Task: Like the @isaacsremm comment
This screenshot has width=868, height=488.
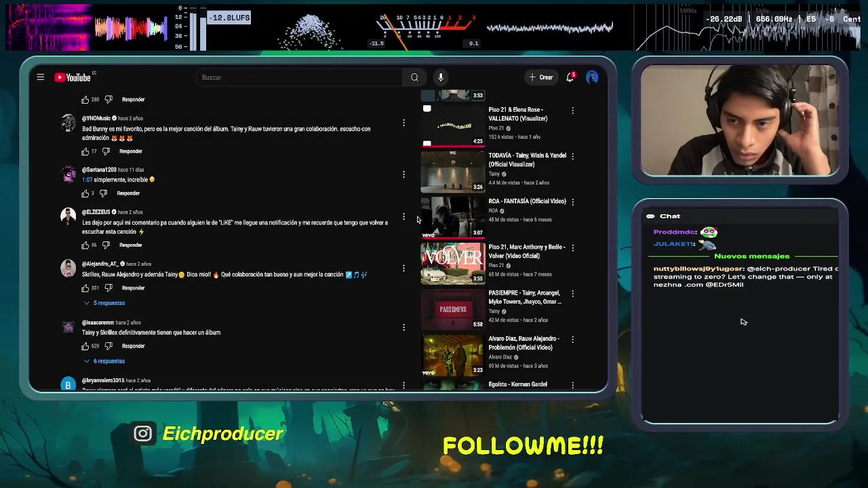Action: tap(85, 346)
